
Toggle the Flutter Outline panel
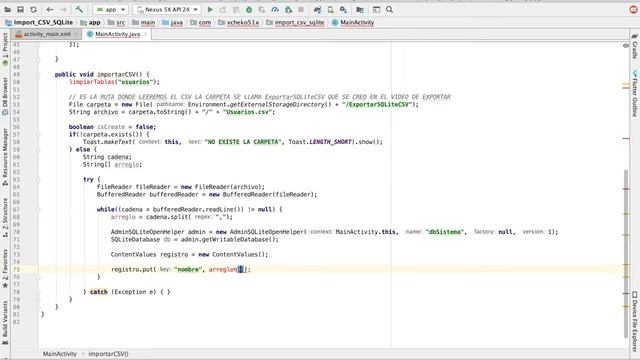point(635,94)
